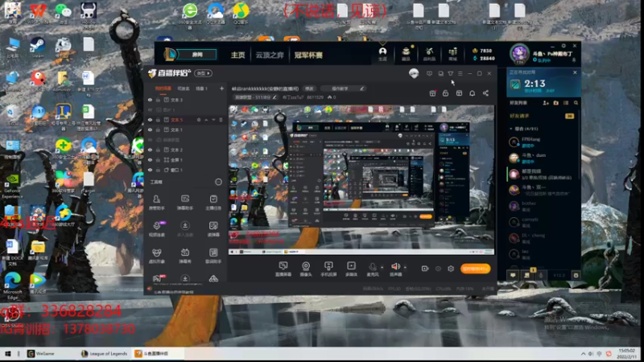Toggle lock on 全屏 1 source
Screen dimensions: 644x362
pyautogui.click(x=158, y=159)
